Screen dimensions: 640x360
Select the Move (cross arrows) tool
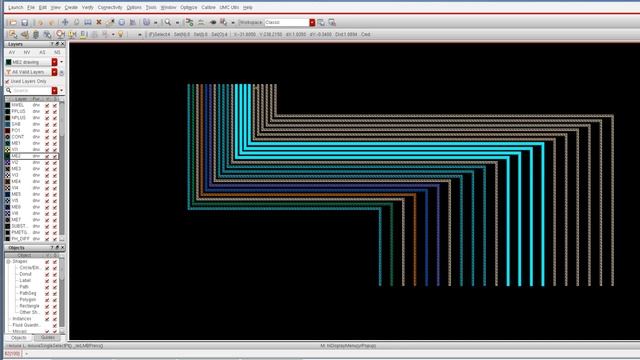65,22
